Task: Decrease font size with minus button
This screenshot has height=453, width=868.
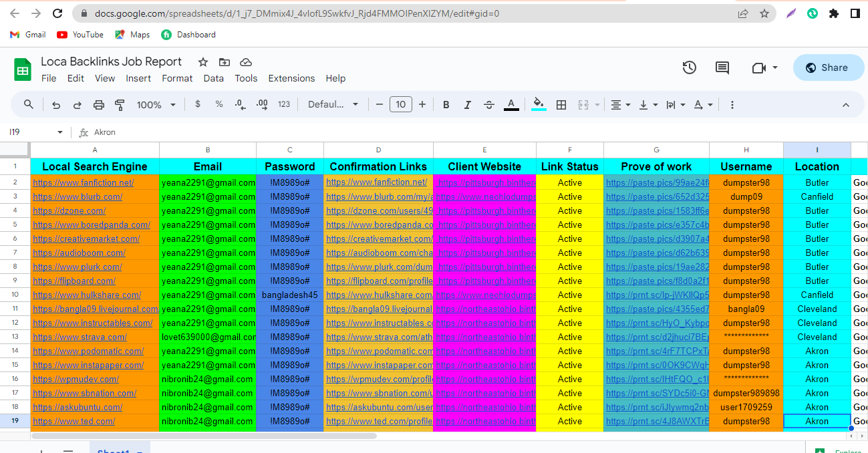Action: tap(380, 104)
